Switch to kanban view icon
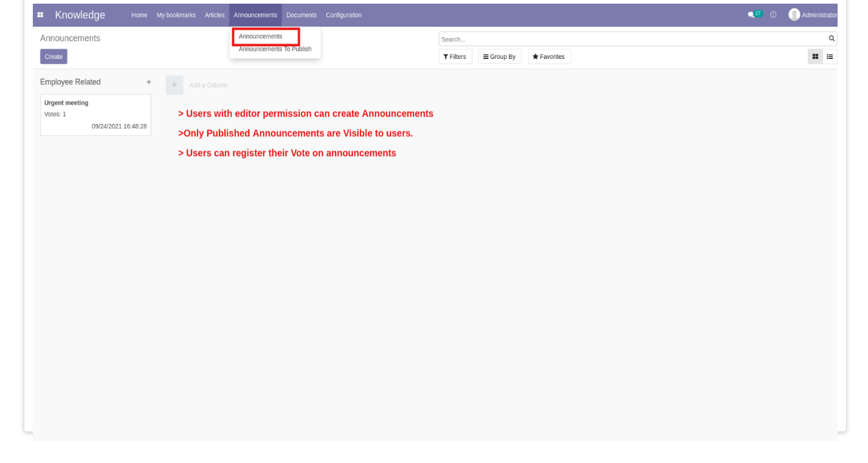Screen dimensions: 868x463 coord(815,57)
